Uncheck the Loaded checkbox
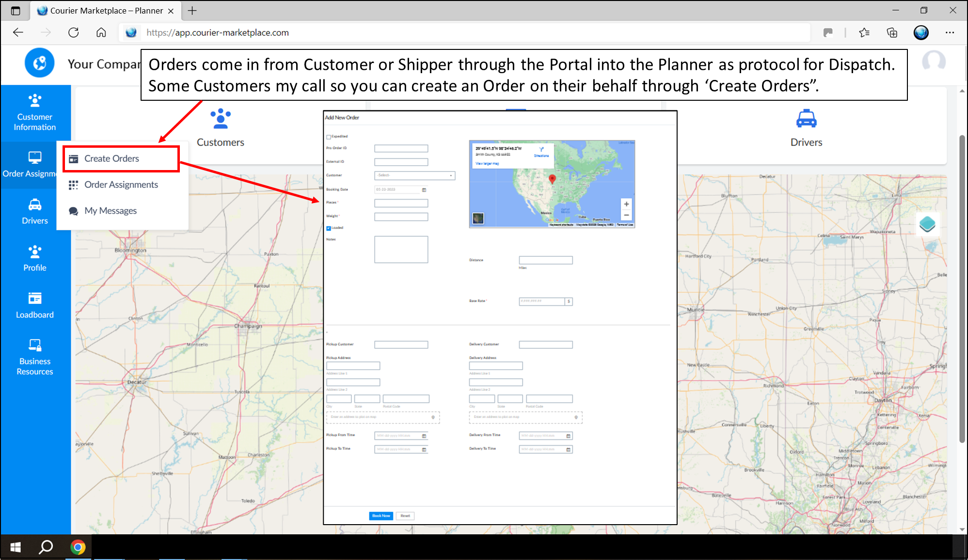The image size is (968, 560). pos(329,228)
